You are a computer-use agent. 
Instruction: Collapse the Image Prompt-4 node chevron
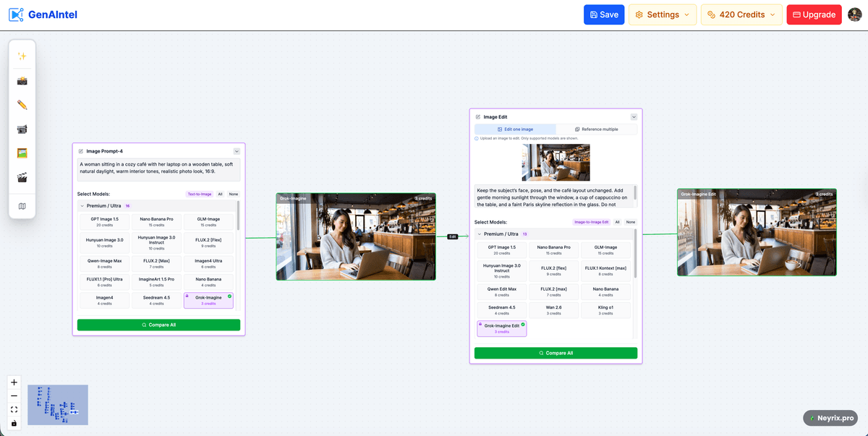(237, 151)
